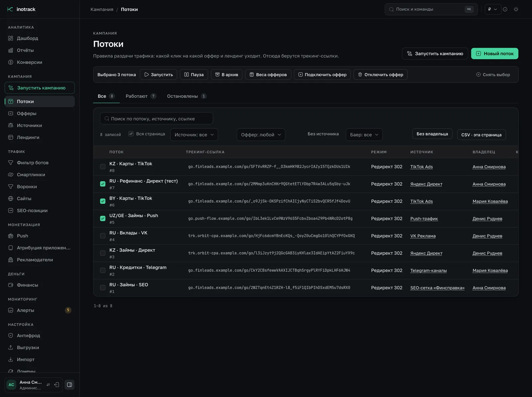Open the currency ₽ dropdown
The width and height of the screenshot is (532, 397).
(x=493, y=9)
